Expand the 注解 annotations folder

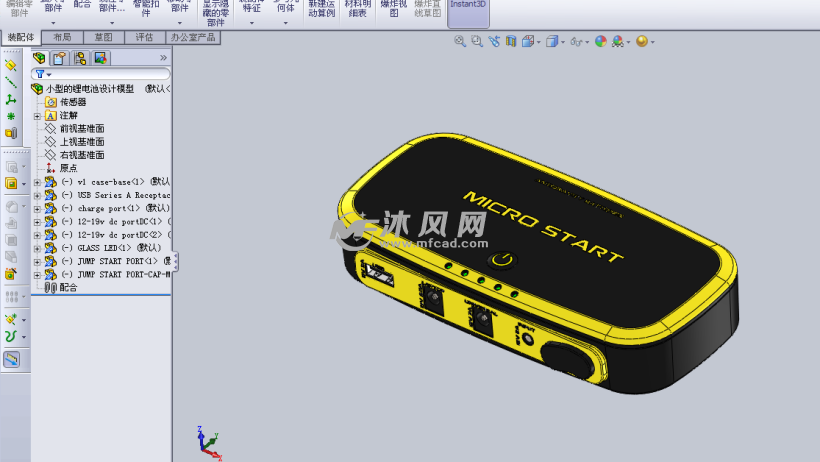pyautogui.click(x=37, y=116)
